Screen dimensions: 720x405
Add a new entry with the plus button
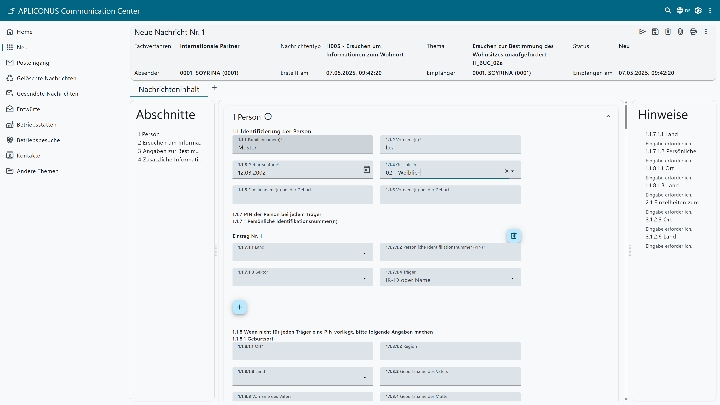239,307
